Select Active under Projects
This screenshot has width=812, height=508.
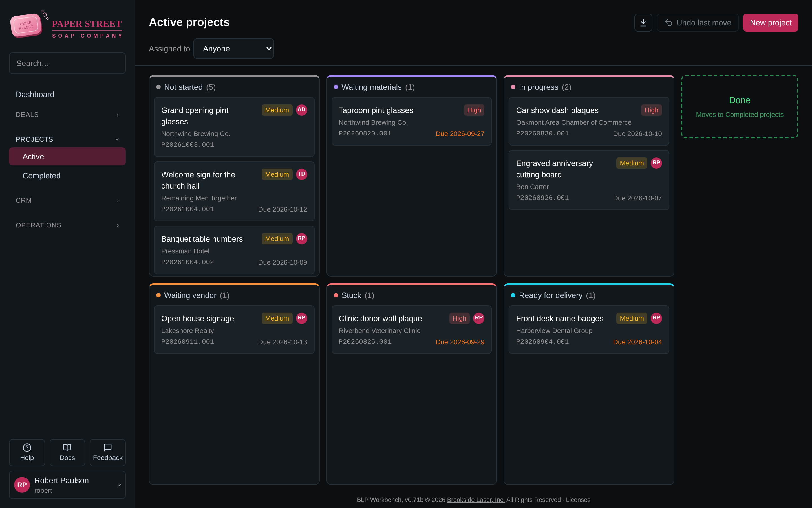(x=67, y=156)
